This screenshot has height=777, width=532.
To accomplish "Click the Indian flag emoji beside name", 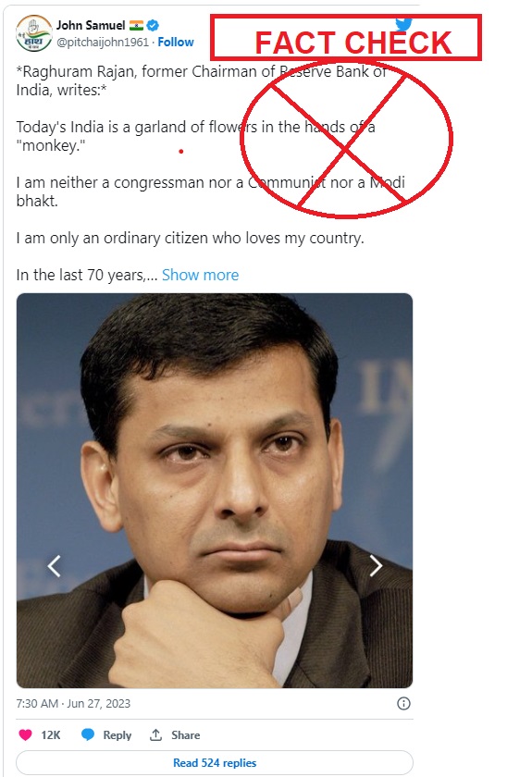I will click(x=136, y=25).
